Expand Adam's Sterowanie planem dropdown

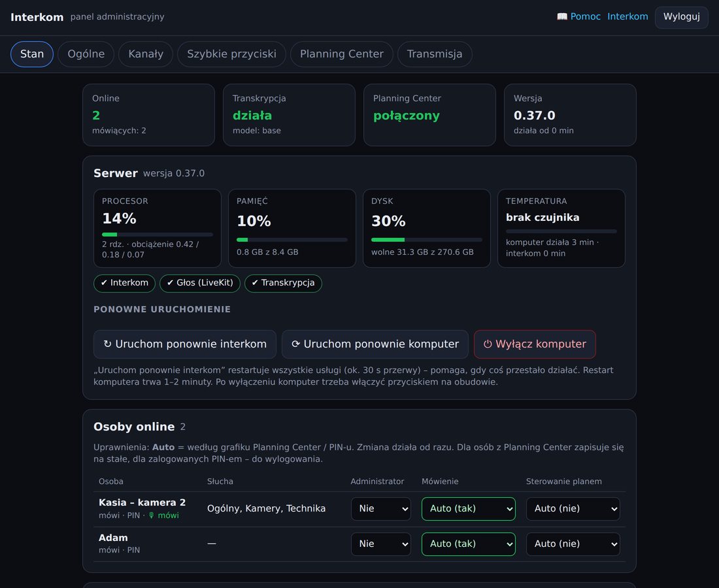tap(573, 544)
